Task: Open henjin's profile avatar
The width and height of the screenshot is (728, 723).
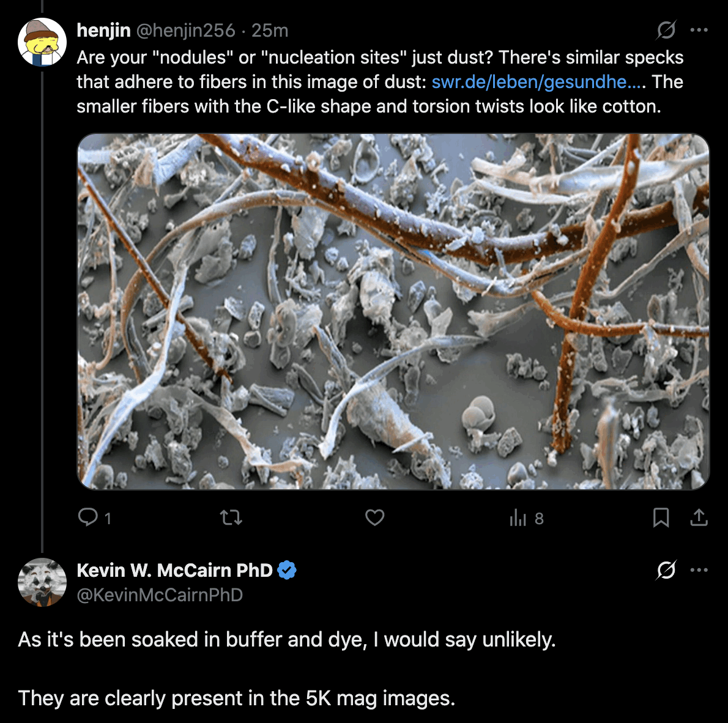Action: pyautogui.click(x=42, y=42)
